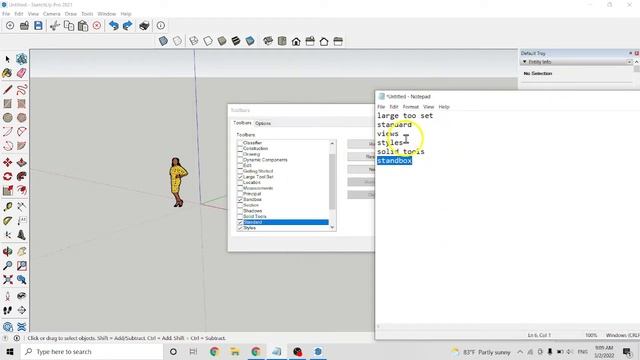Uncheck the Styles toolbar checkbox

pos(240,228)
